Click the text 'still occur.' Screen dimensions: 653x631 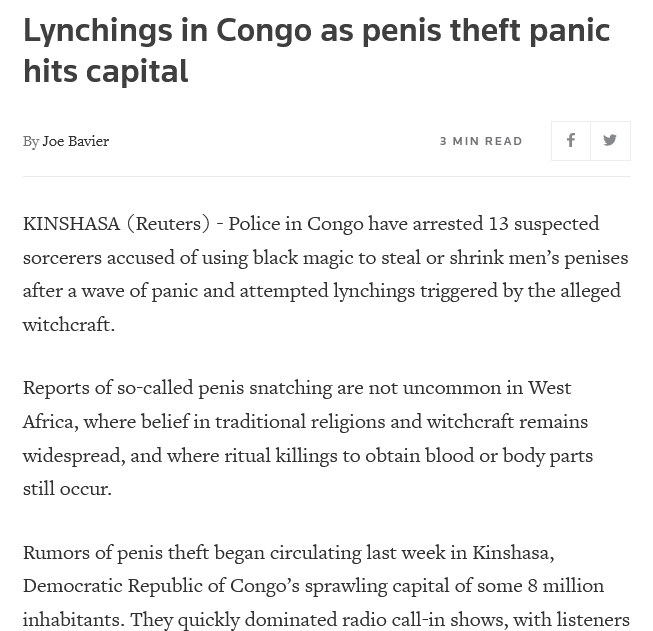click(x=67, y=489)
